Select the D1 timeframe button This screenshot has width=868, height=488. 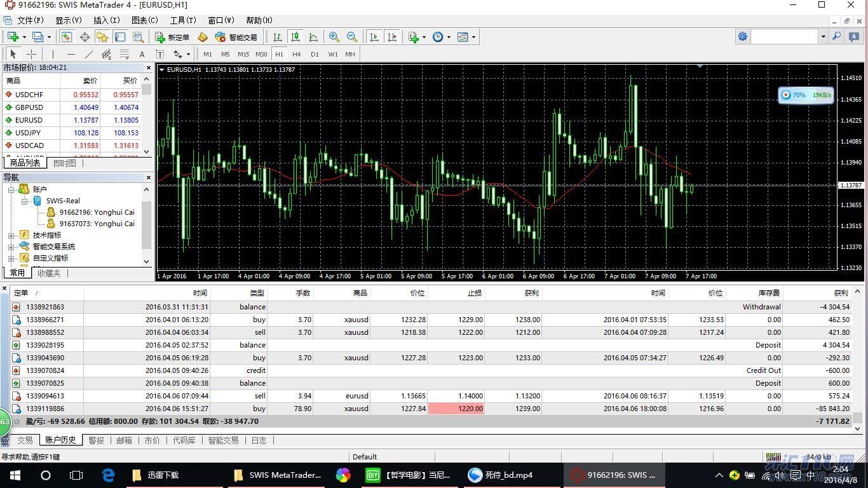[x=315, y=54]
